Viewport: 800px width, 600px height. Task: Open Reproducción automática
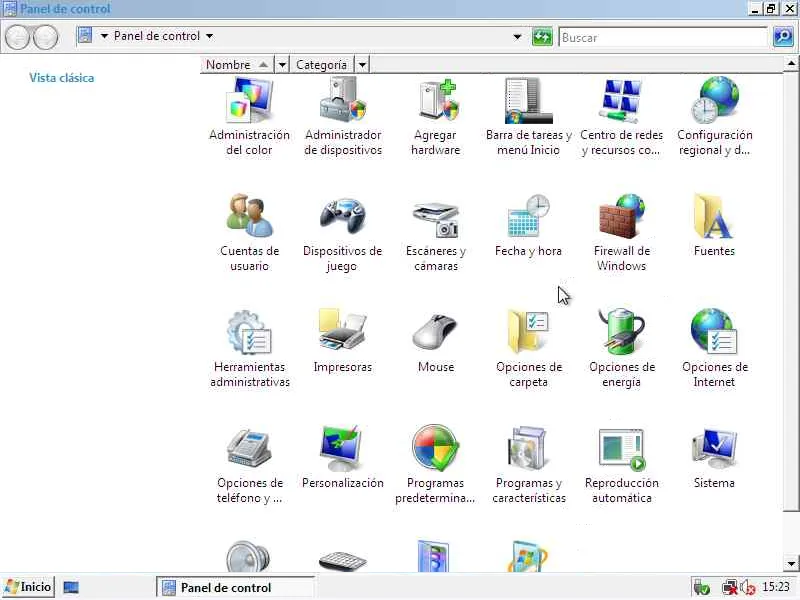pyautogui.click(x=621, y=464)
